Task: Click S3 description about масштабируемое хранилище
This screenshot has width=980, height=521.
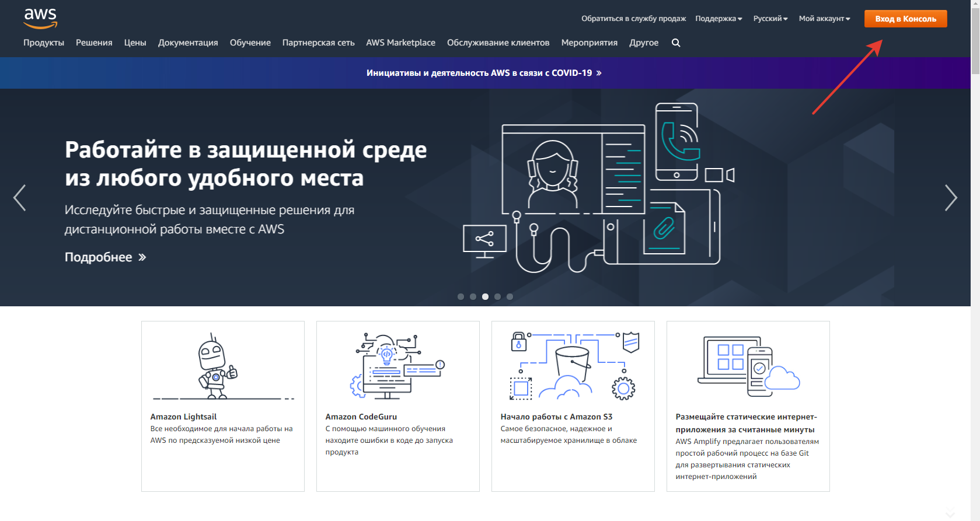Action: point(569,435)
